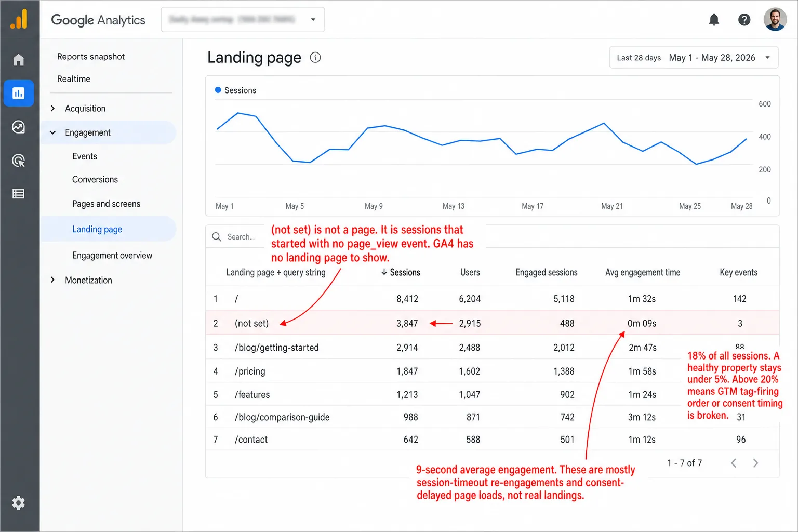Click the /blog/comparison-guide row

click(492, 417)
